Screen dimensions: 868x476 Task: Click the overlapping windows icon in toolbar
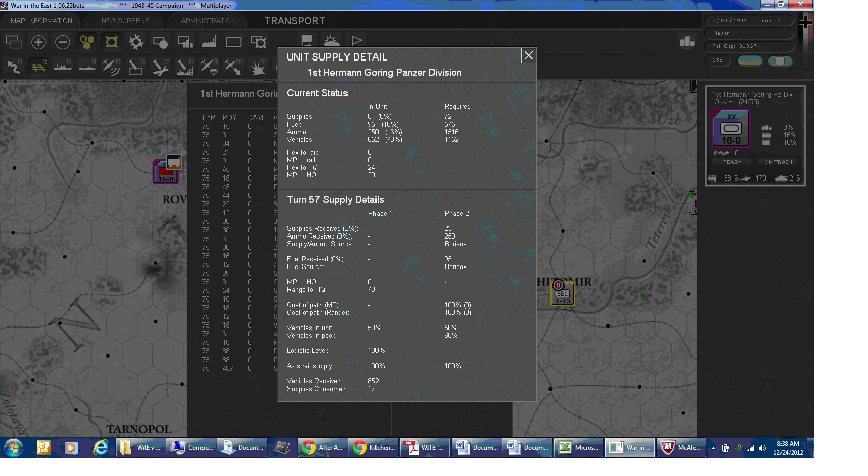click(14, 42)
